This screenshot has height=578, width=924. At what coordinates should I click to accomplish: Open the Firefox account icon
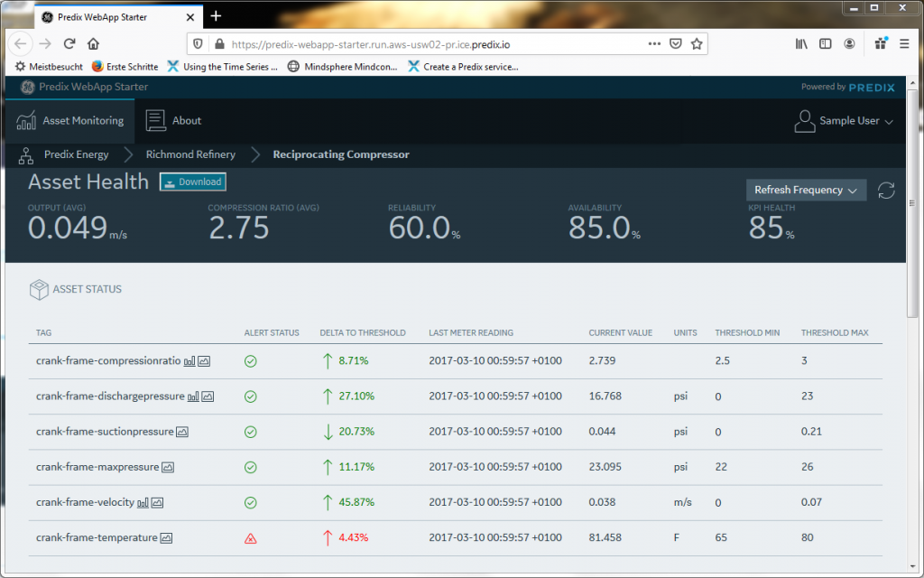tap(849, 43)
